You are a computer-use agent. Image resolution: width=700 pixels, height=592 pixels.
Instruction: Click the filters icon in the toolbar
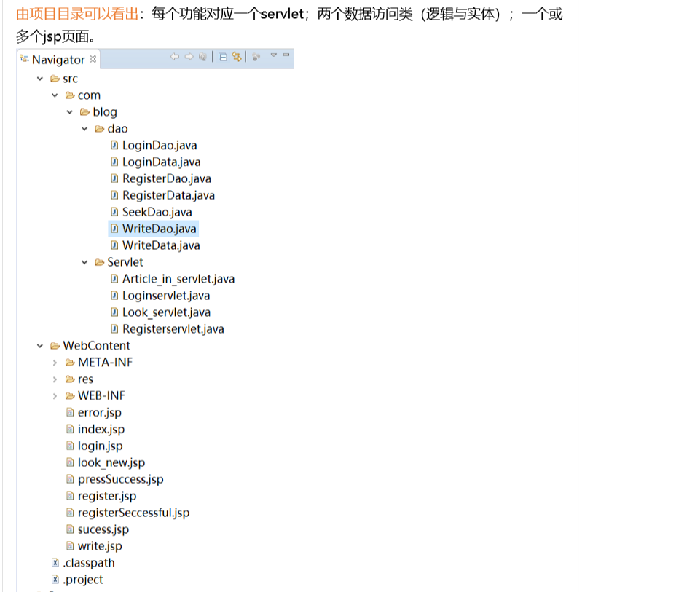(x=255, y=57)
